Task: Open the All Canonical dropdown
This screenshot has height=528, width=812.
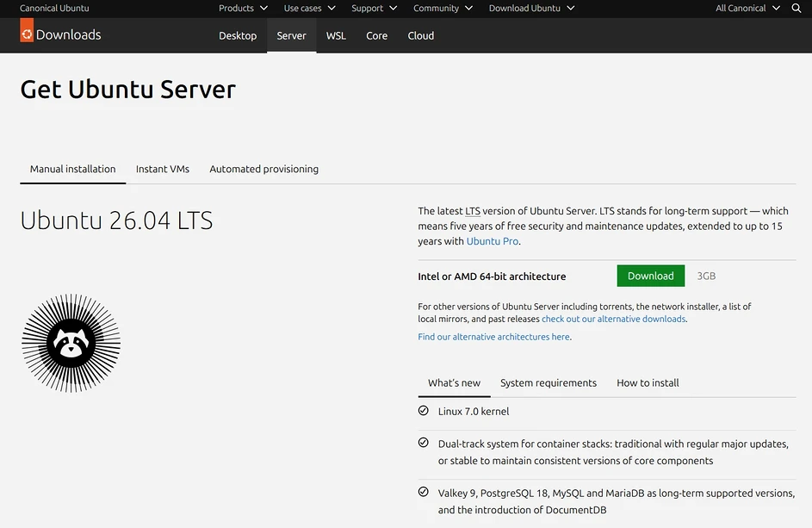Action: pyautogui.click(x=747, y=8)
